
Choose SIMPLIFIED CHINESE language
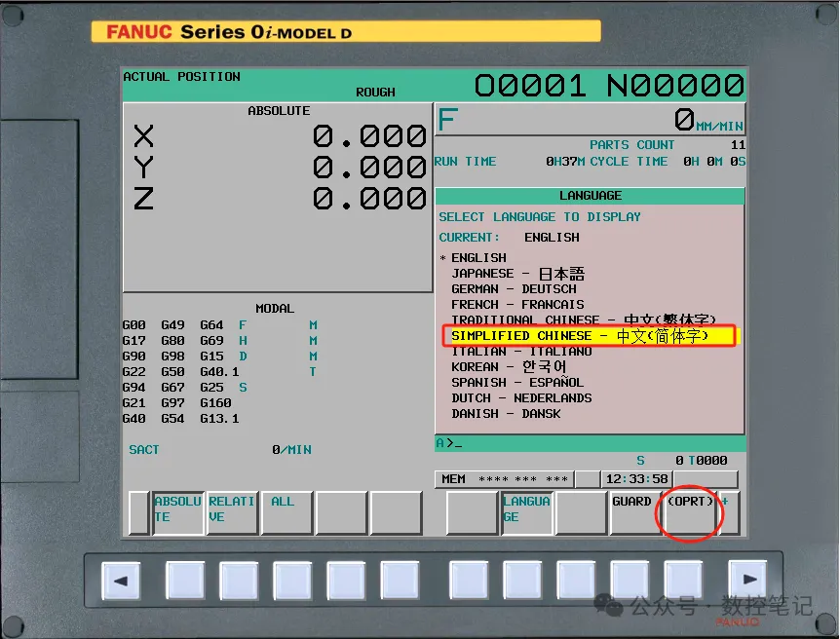pos(580,336)
